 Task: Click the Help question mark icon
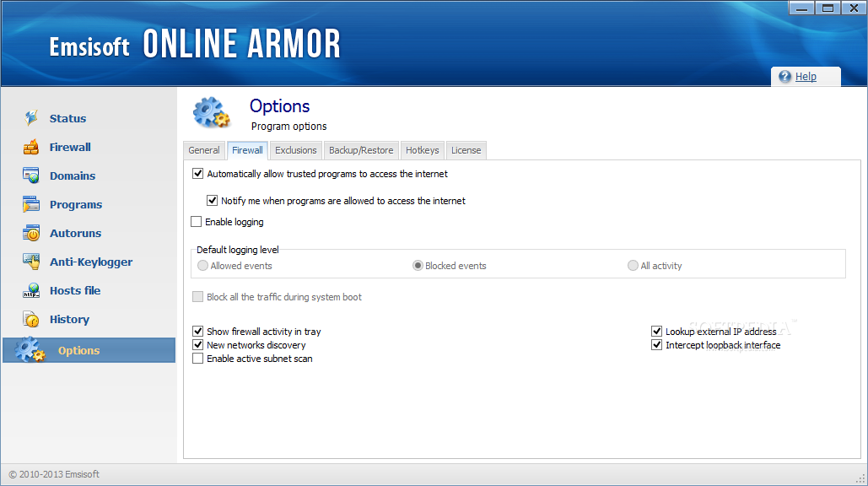tap(785, 77)
